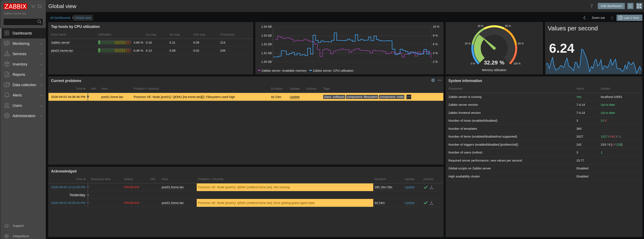This screenshot has height=239, width=644.
Task: Click the Support headset icon
Action: click(7, 226)
